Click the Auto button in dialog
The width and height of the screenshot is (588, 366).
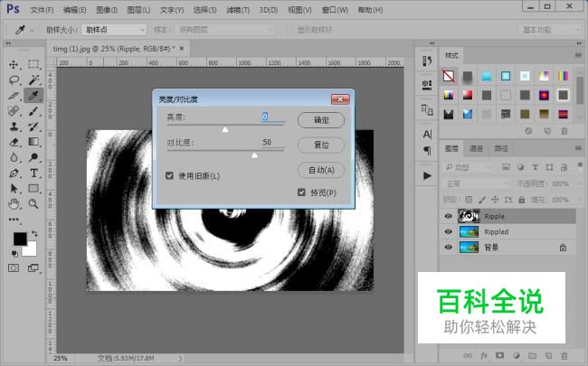321,170
